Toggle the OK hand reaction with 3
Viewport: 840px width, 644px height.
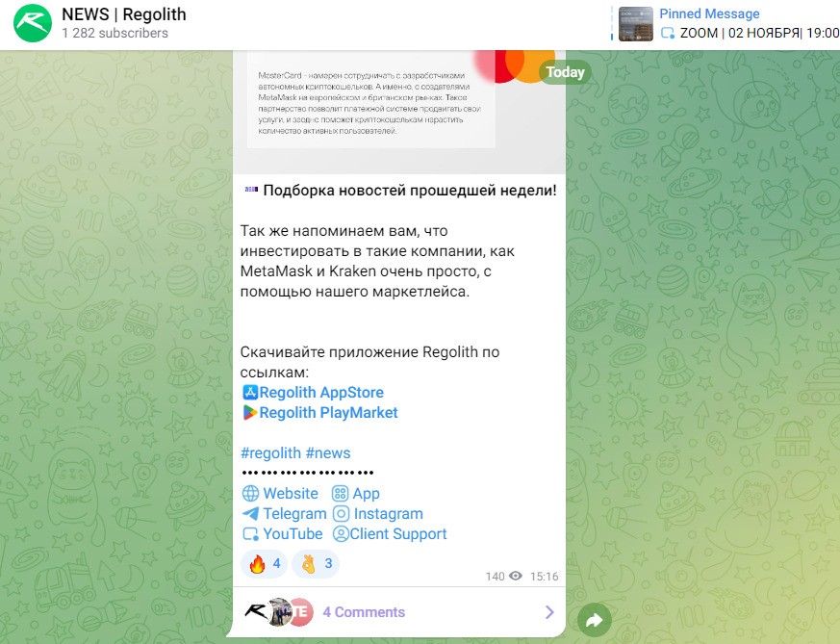point(316,564)
